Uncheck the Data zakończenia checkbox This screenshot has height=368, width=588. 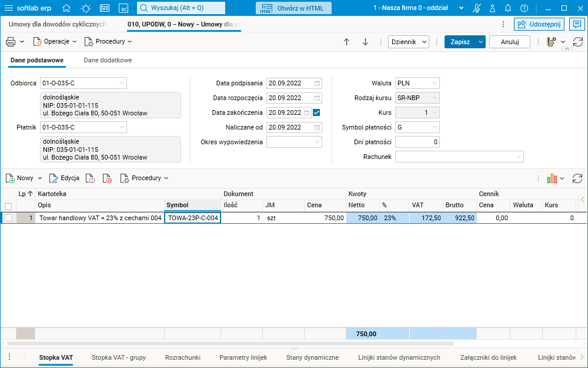point(316,112)
